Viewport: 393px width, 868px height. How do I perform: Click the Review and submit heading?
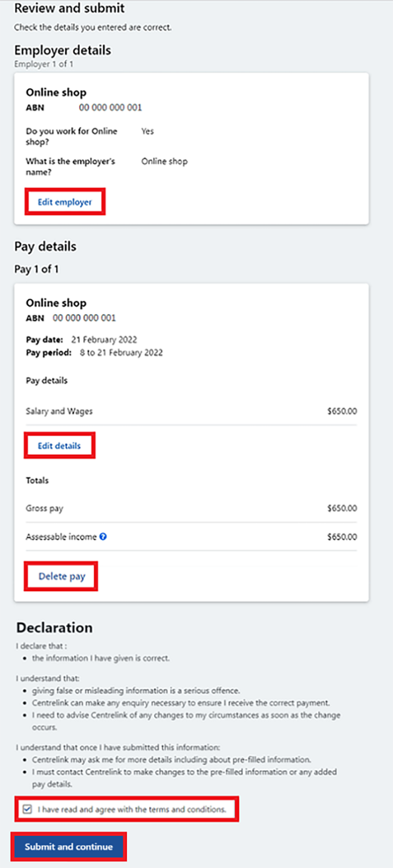(70, 8)
